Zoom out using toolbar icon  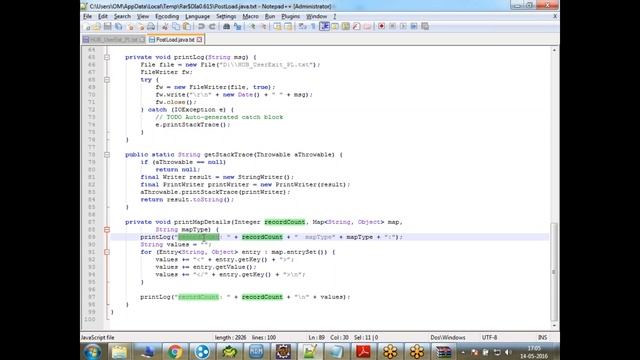[264, 27]
